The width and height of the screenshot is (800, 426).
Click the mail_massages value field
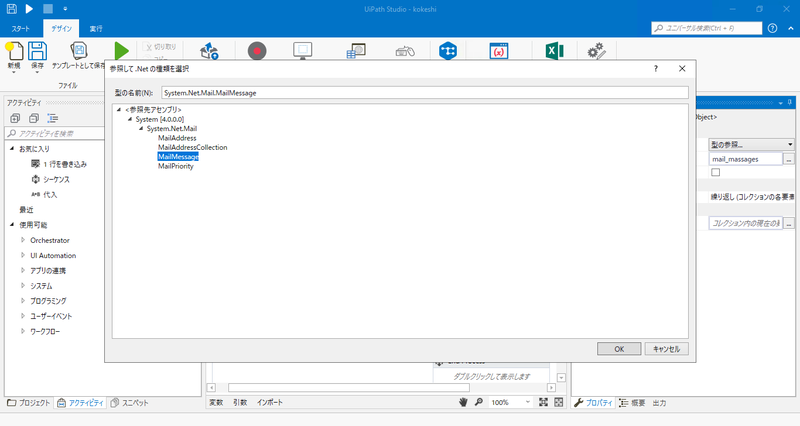(745, 159)
